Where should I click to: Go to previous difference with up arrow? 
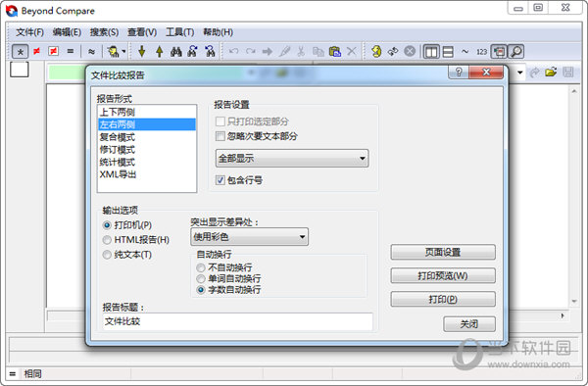[160, 51]
